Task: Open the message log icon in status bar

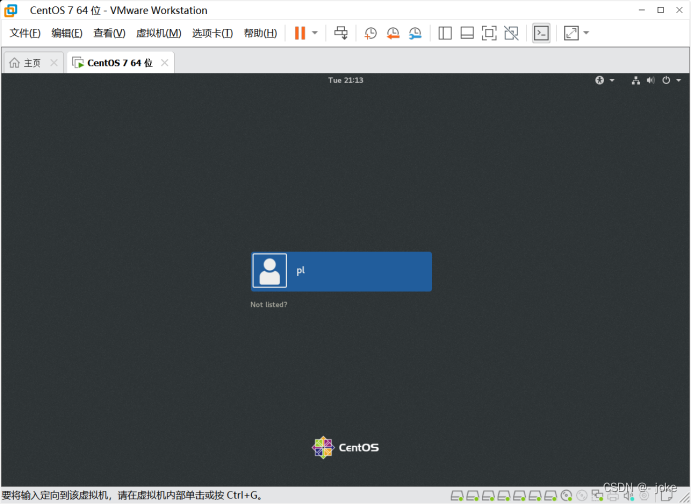Action: [x=667, y=496]
